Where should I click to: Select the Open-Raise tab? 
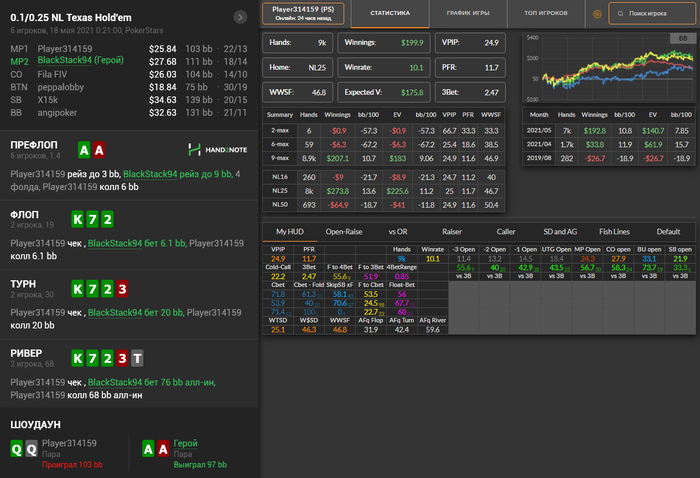pyautogui.click(x=344, y=232)
